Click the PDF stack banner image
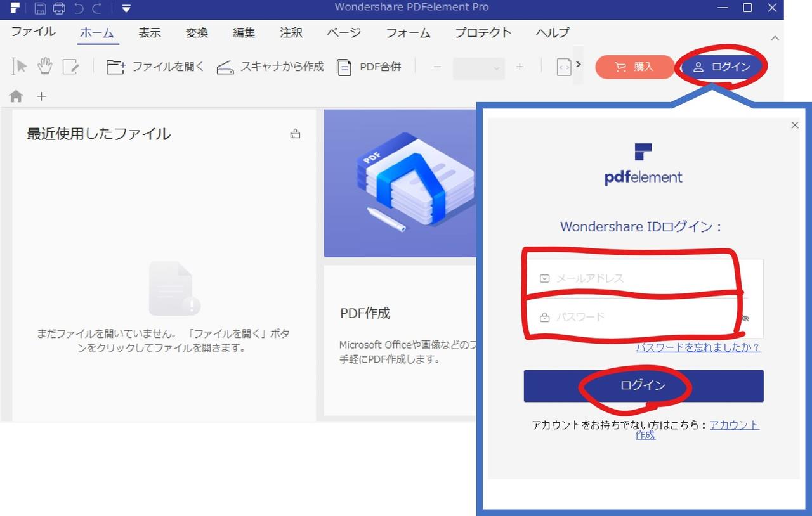This screenshot has width=812, height=516. click(400, 183)
